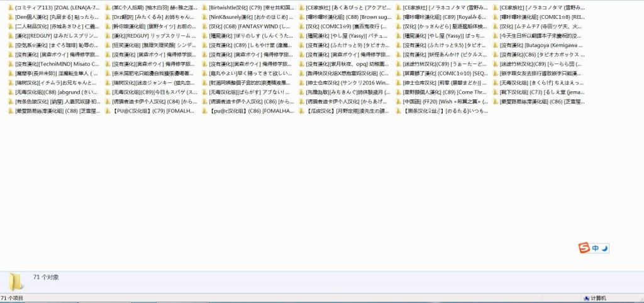Click the Sogou input method S icon

tap(584, 248)
